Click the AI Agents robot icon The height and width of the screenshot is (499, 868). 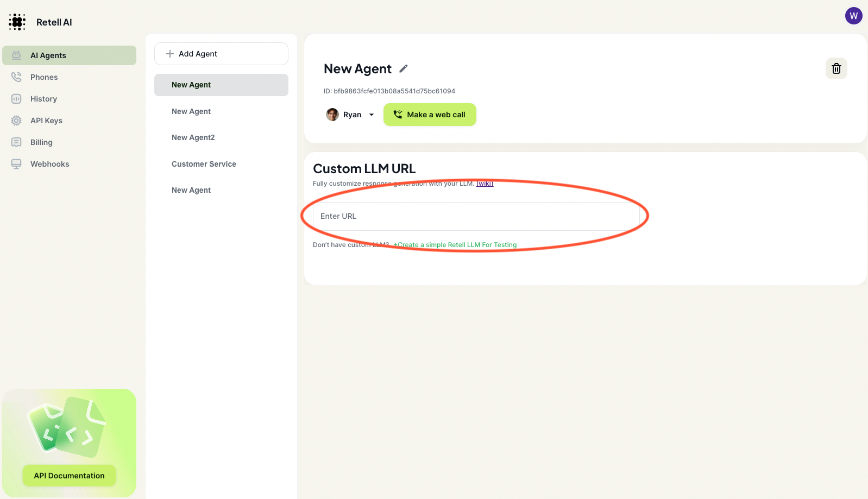click(x=16, y=55)
